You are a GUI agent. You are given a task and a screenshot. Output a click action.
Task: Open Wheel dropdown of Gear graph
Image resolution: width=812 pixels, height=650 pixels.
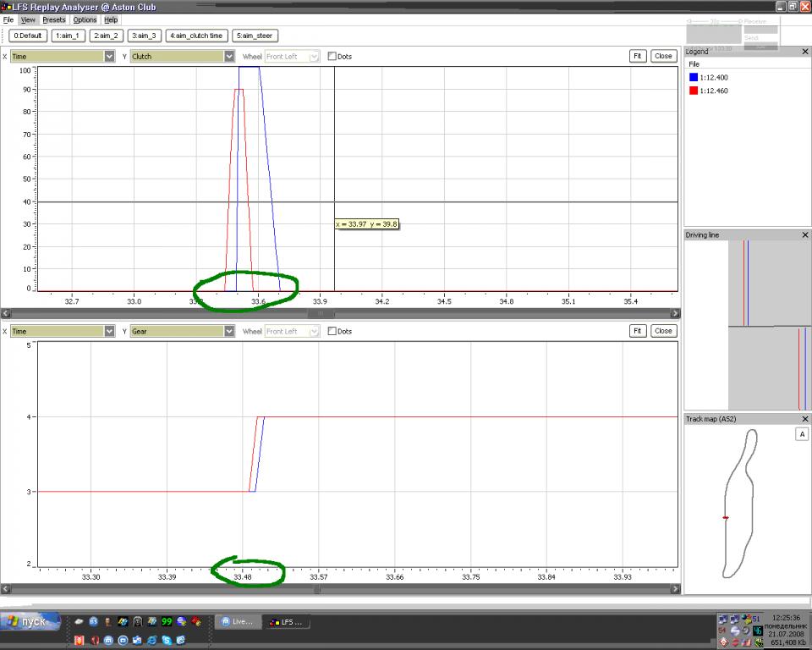coord(292,331)
